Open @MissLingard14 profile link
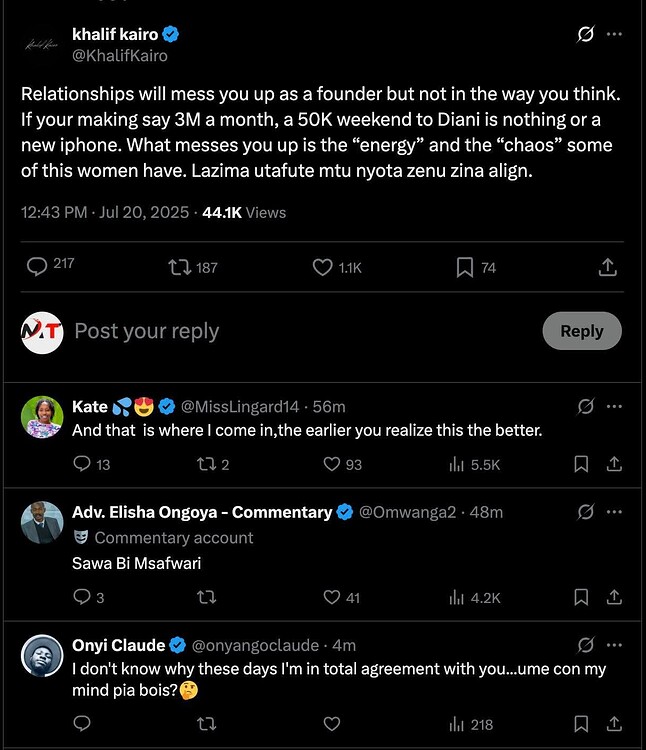 coord(240,406)
